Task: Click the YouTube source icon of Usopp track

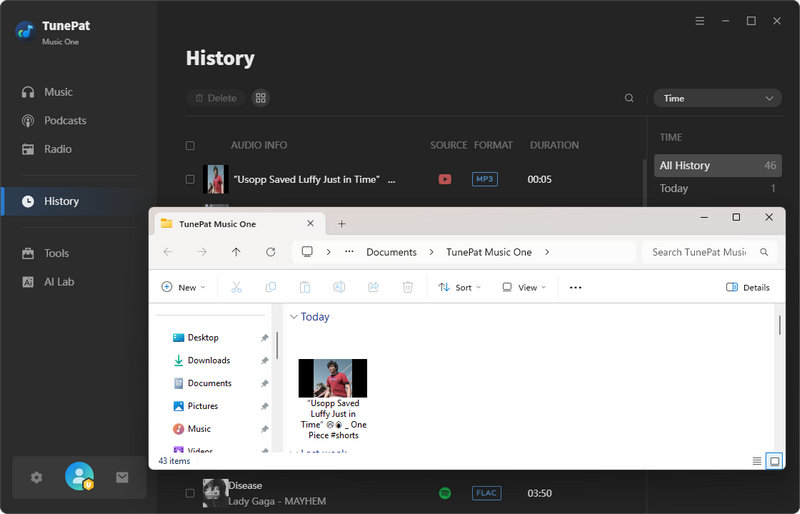Action: point(445,179)
